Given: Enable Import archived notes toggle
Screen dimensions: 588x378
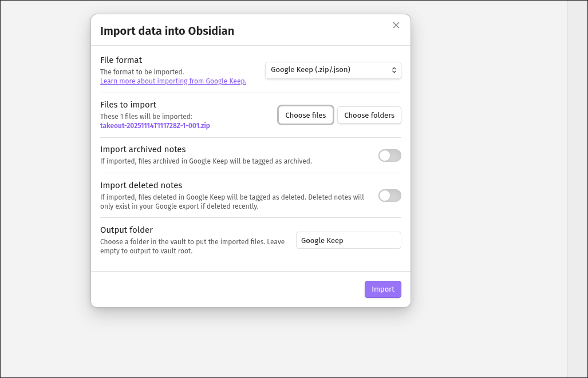Looking at the screenshot, I should click(390, 156).
